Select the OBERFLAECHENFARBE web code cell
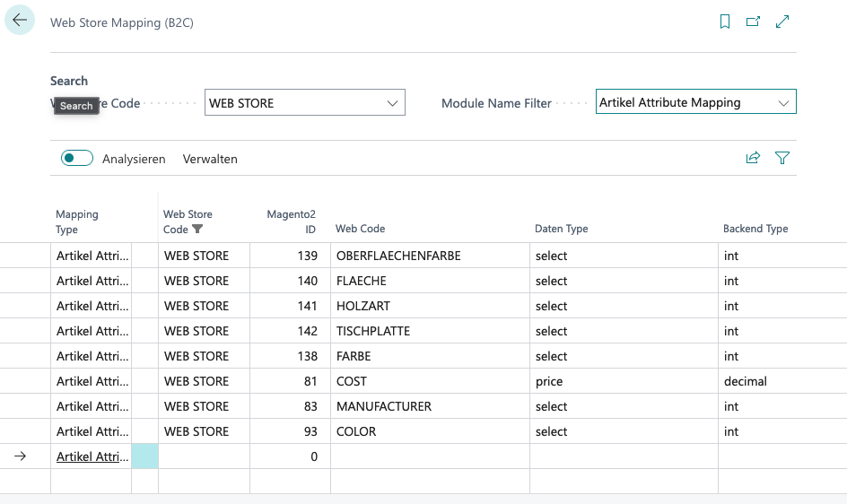 [x=430, y=256]
